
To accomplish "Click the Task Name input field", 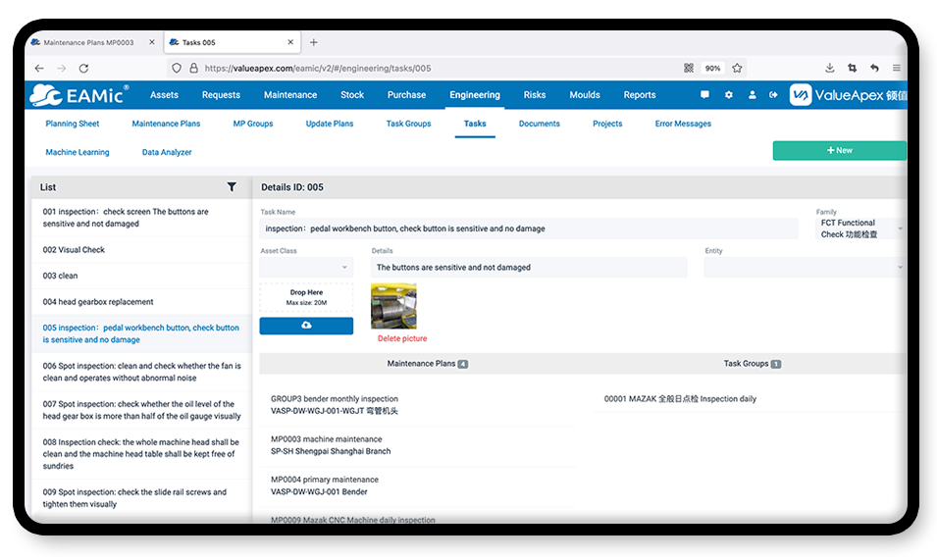I will pos(528,229).
